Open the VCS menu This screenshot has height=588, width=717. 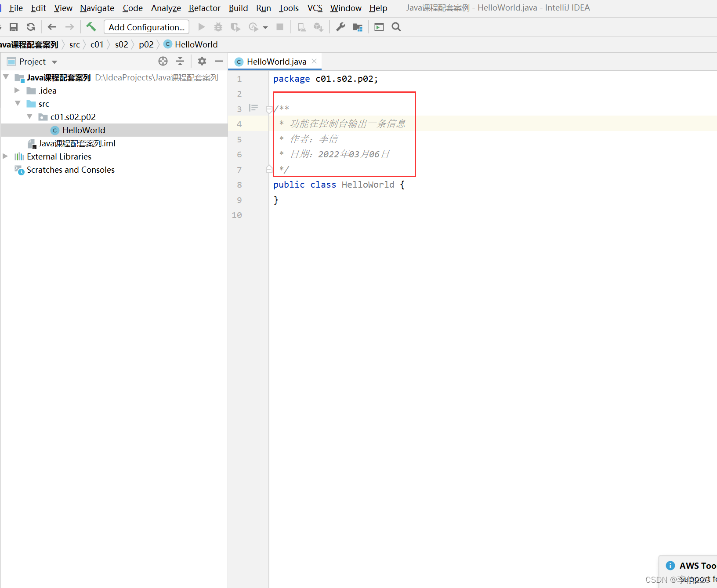pos(315,8)
